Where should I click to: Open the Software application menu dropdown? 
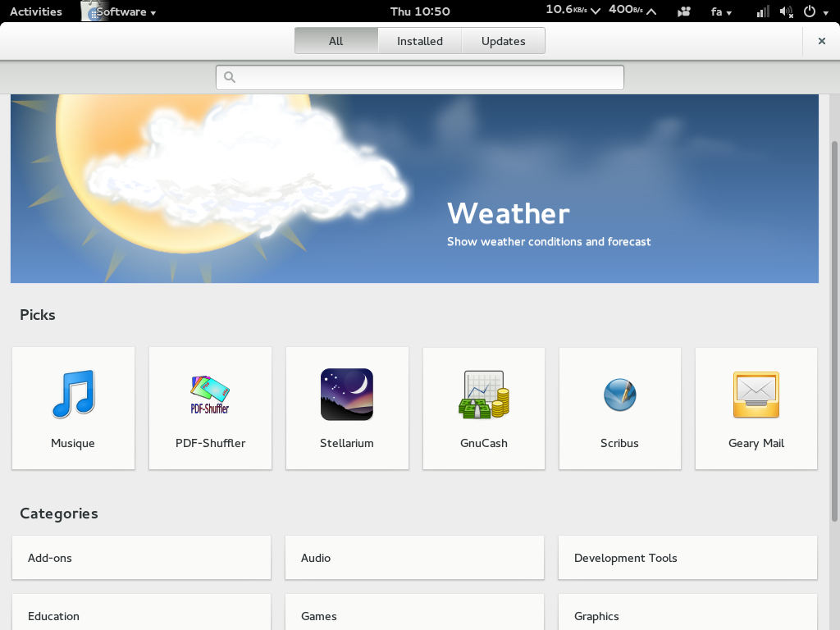coord(125,11)
